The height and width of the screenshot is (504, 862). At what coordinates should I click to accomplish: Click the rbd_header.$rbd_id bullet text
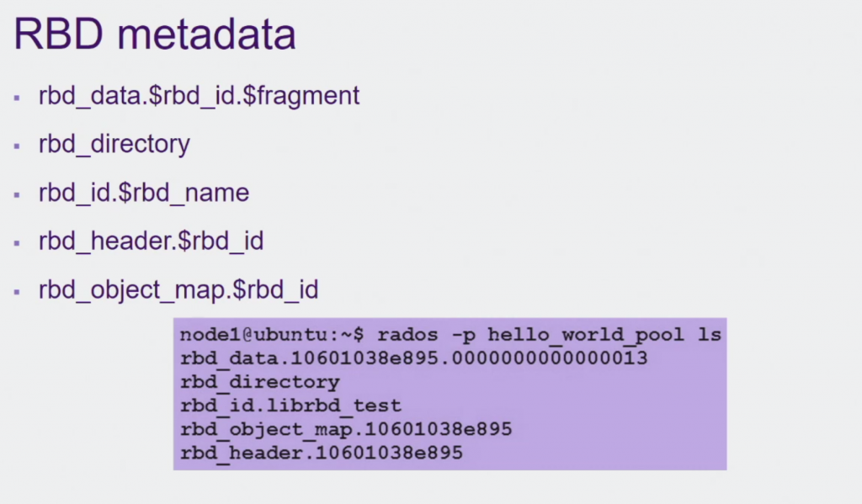click(x=152, y=241)
